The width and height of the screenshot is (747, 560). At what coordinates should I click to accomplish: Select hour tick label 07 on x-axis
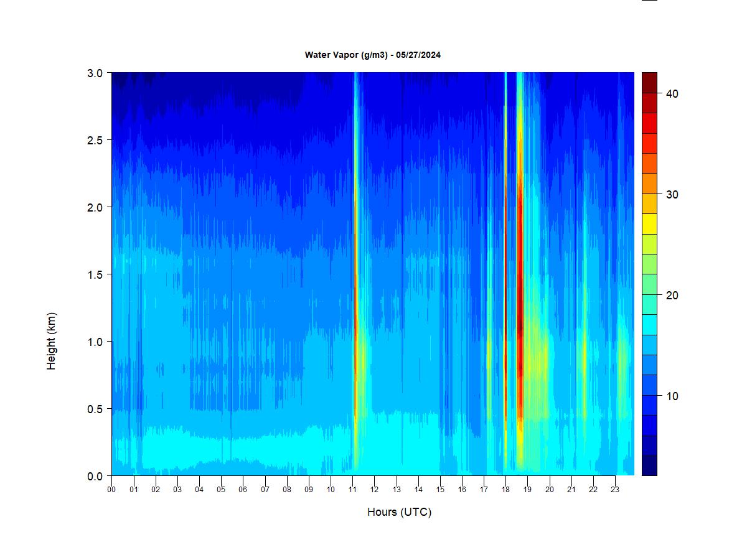[265, 490]
